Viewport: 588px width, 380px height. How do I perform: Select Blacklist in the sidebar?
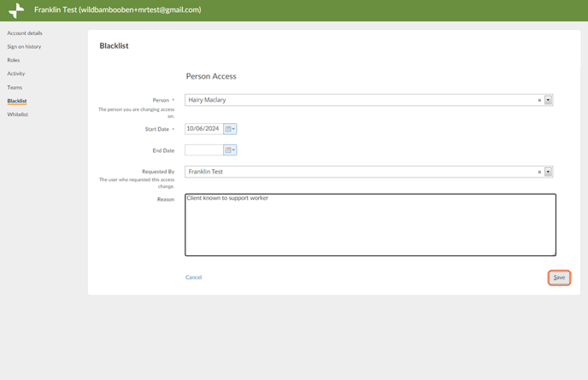17,101
